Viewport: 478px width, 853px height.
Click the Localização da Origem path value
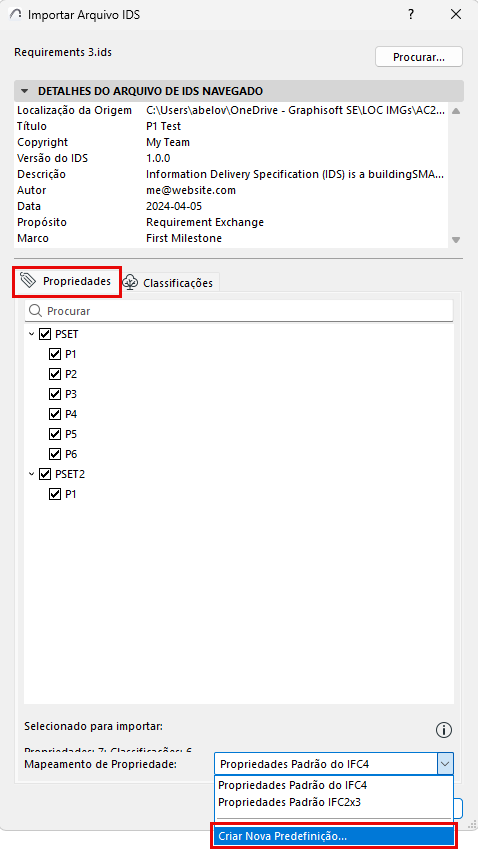click(296, 110)
